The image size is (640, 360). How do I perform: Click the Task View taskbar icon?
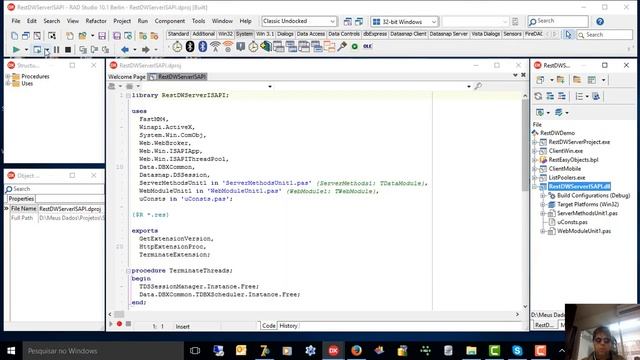(x=195, y=350)
